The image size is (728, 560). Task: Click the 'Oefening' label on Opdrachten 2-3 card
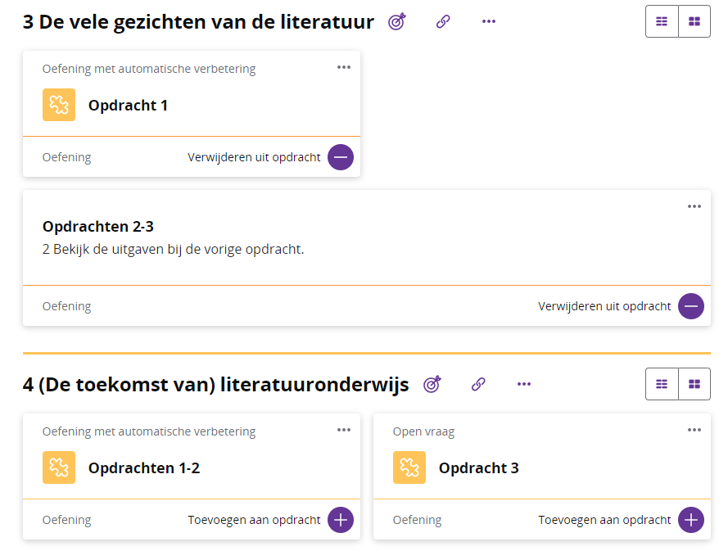tap(67, 306)
